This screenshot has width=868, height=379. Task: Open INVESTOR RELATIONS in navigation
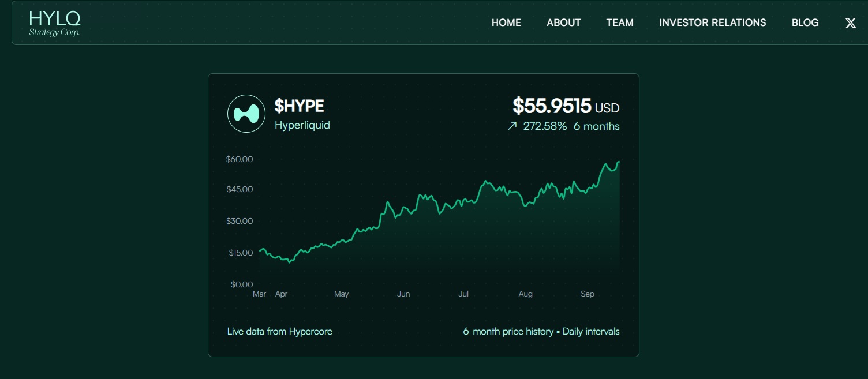[713, 22]
